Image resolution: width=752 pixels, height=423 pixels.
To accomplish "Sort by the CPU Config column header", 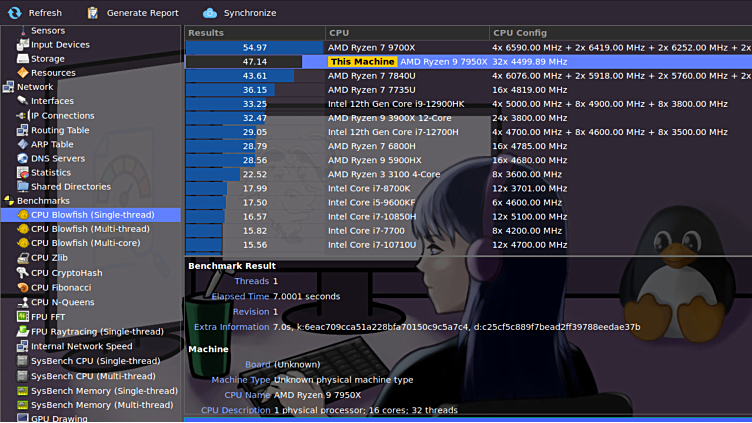I will (x=620, y=33).
